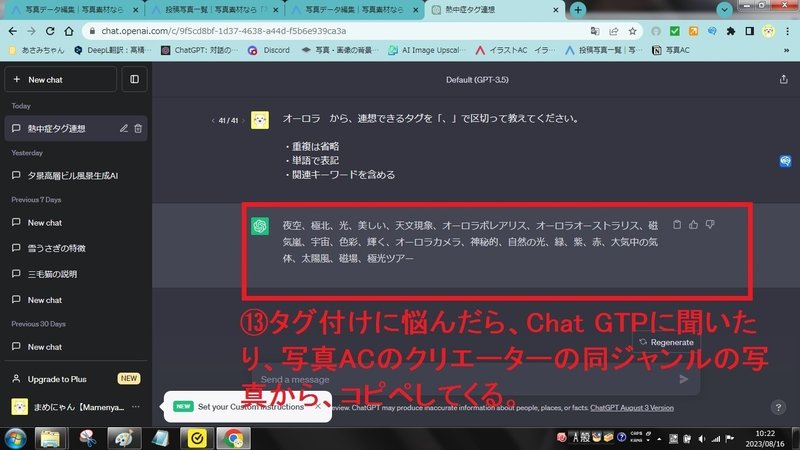
Task: Open Chrome from the taskbar
Action: point(234,439)
